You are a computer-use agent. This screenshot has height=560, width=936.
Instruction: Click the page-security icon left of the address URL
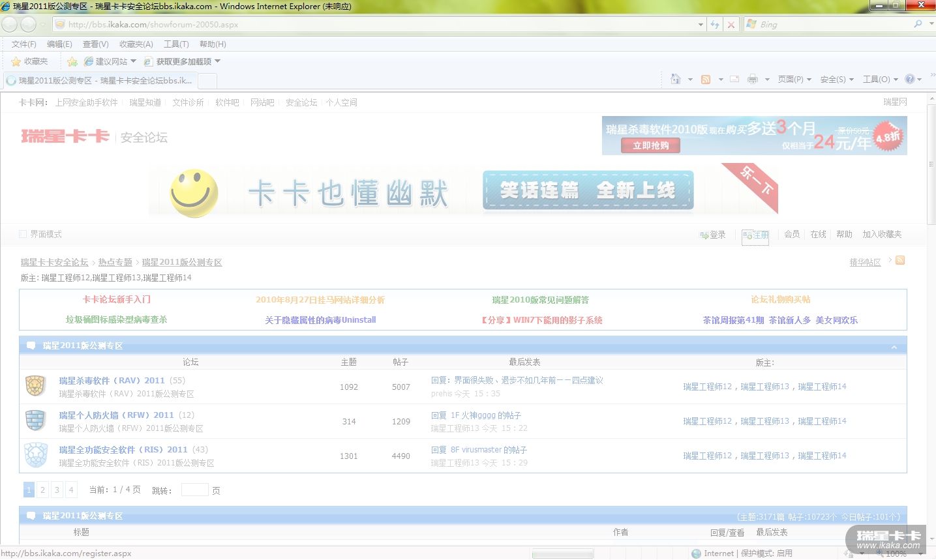[x=60, y=25]
